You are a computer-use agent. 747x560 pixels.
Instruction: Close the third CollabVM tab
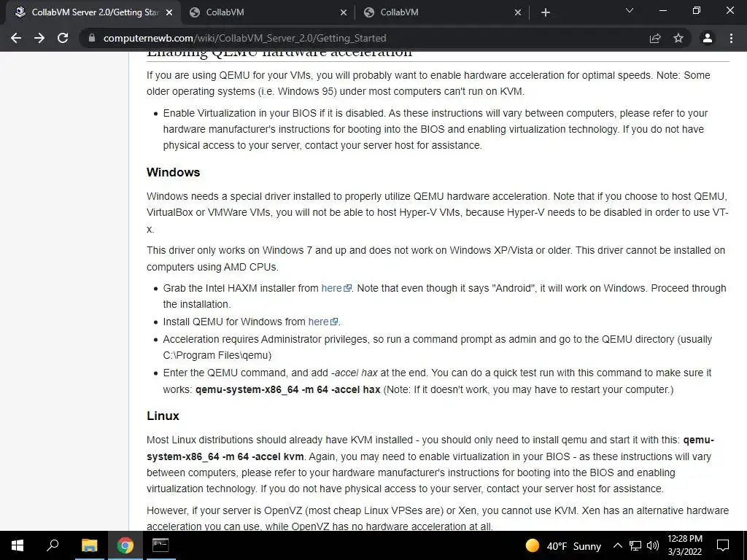click(518, 12)
